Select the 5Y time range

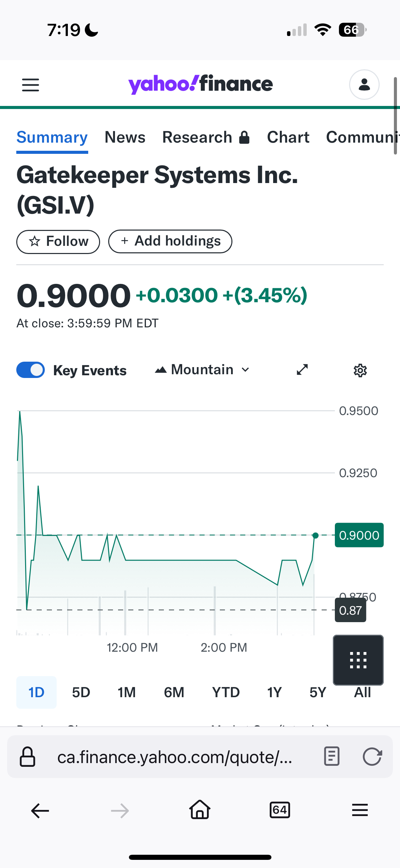(x=318, y=692)
